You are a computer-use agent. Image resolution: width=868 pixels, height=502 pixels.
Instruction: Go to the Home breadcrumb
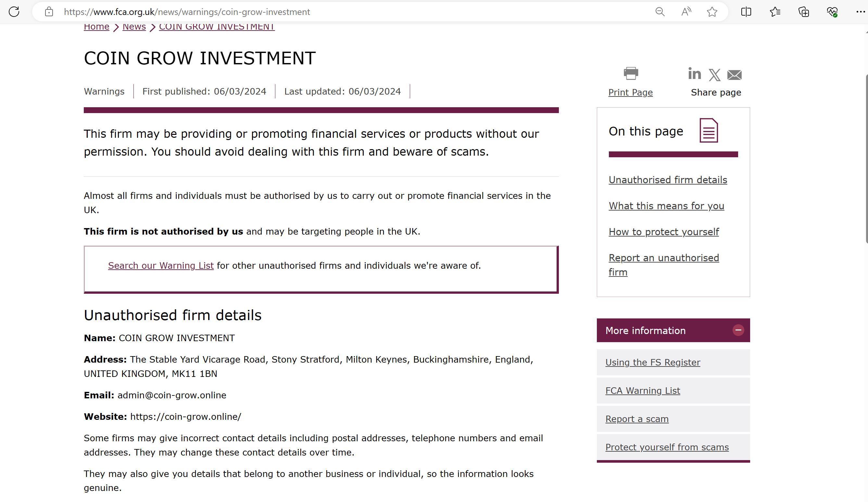[96, 27]
